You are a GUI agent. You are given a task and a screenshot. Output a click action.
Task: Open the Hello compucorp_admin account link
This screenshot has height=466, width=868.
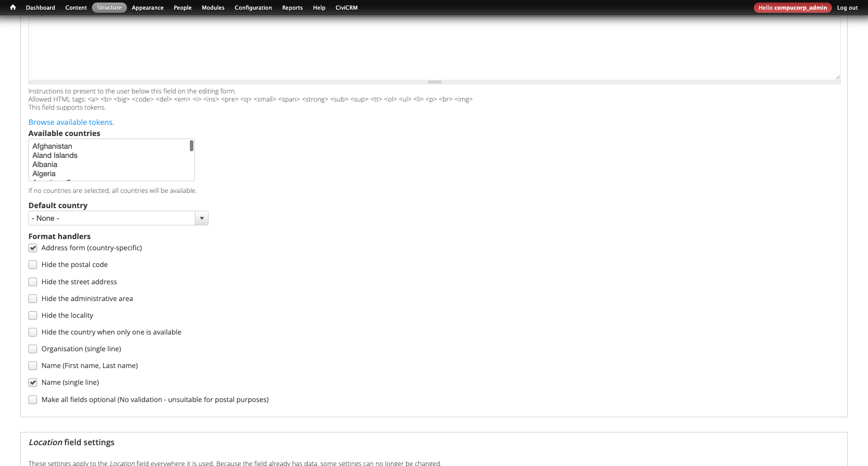[x=792, y=8]
